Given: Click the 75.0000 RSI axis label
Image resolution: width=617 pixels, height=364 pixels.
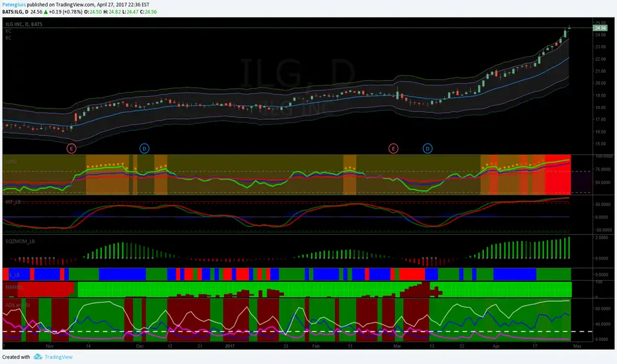Looking at the screenshot, I should (604, 169).
